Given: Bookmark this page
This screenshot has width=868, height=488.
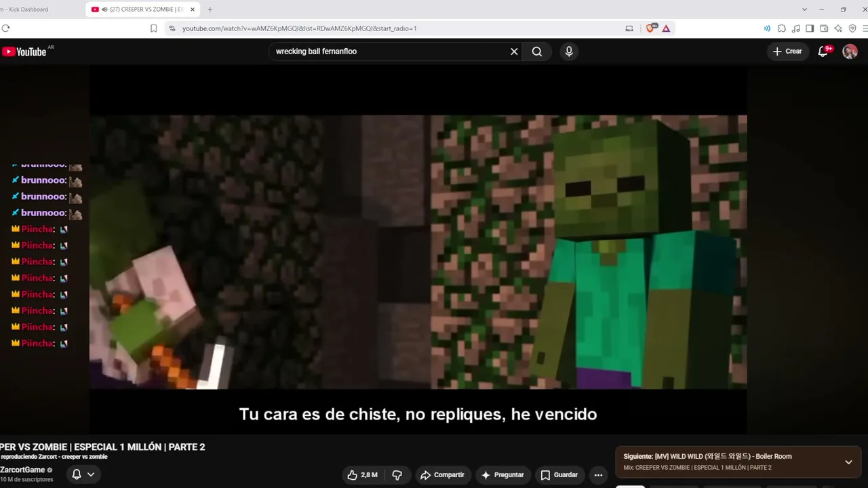Looking at the screenshot, I should coord(154,28).
